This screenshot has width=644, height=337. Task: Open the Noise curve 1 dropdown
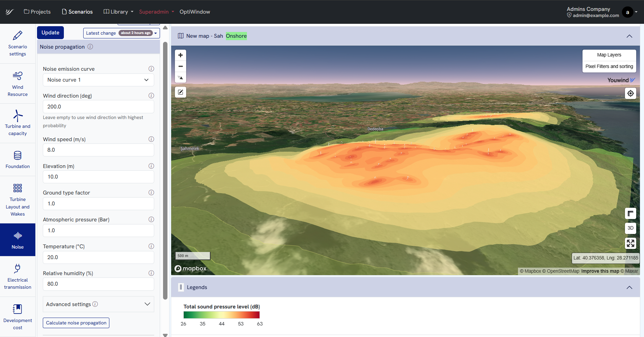(x=98, y=80)
